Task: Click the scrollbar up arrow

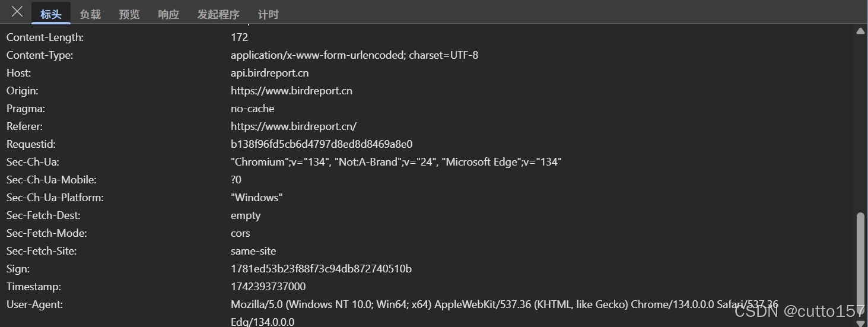Action: pyautogui.click(x=860, y=31)
